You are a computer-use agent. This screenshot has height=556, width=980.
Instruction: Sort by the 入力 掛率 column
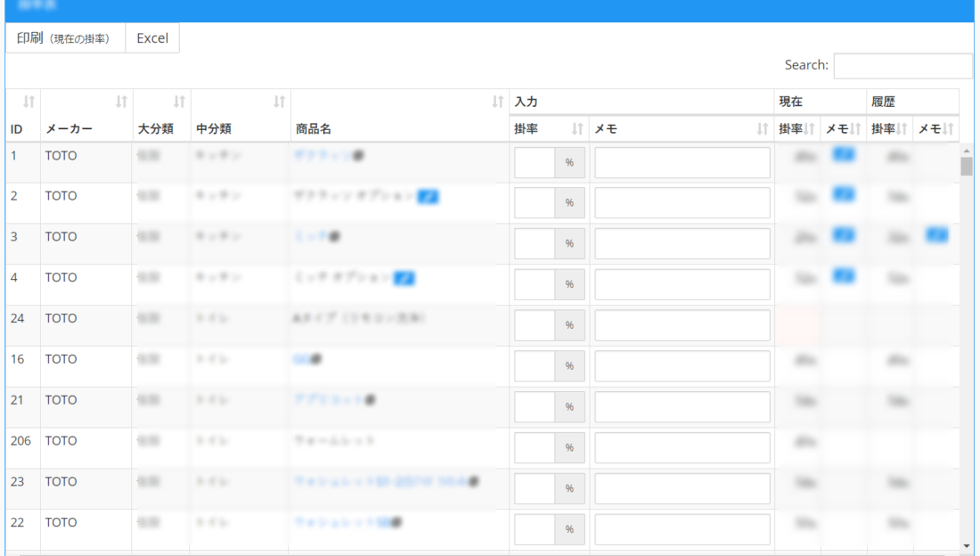tap(548, 129)
